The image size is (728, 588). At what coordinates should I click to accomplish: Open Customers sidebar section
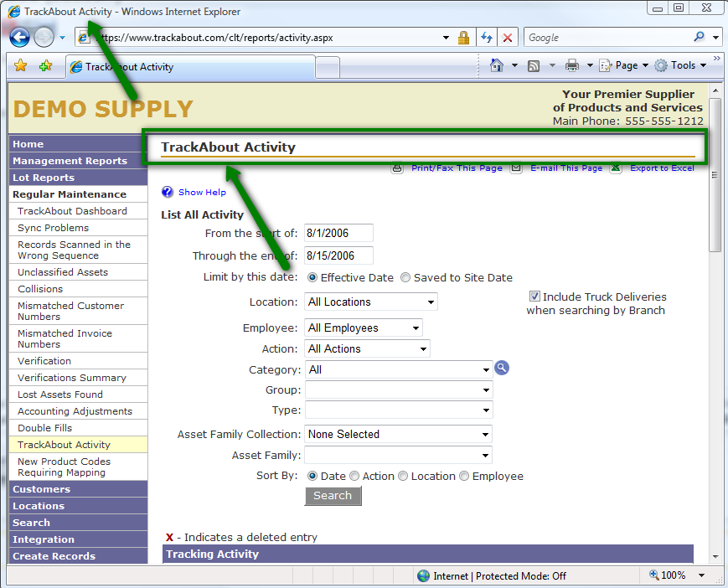click(x=78, y=489)
